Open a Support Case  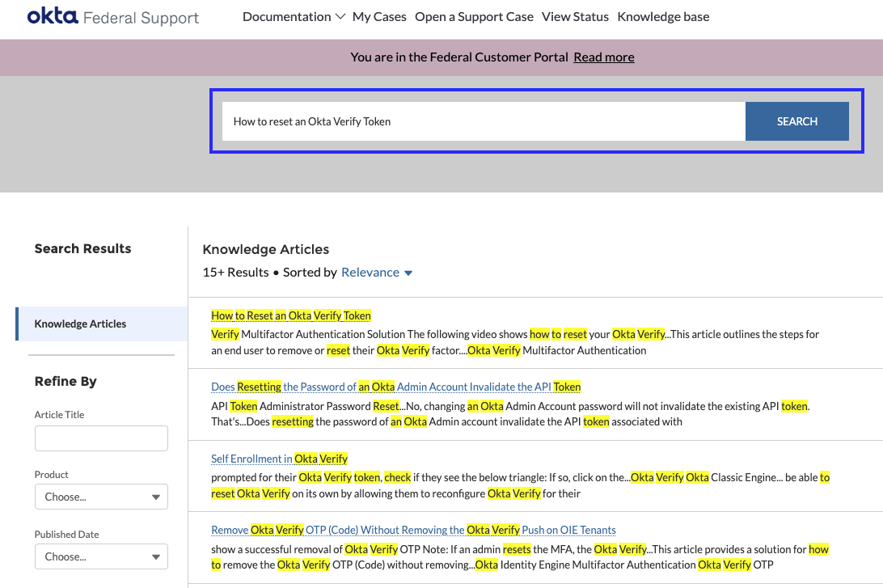point(474,15)
